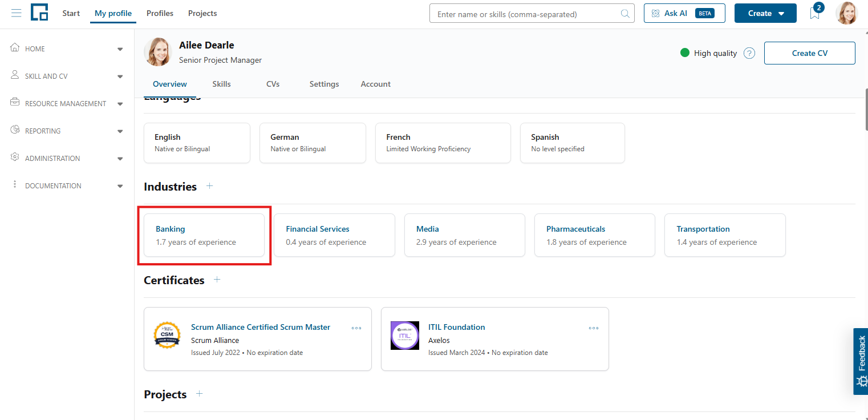The height and width of the screenshot is (420, 868).
Task: Open the Profiles menu item
Action: coord(160,13)
